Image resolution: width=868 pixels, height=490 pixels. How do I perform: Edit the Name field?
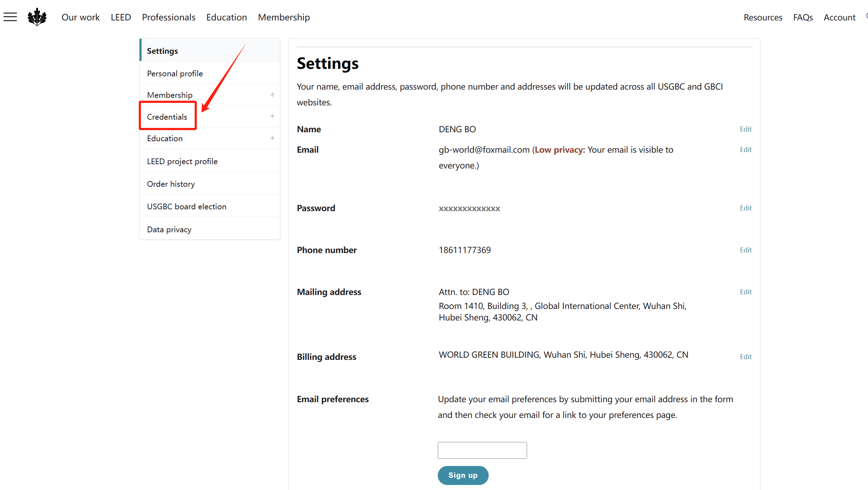point(746,129)
